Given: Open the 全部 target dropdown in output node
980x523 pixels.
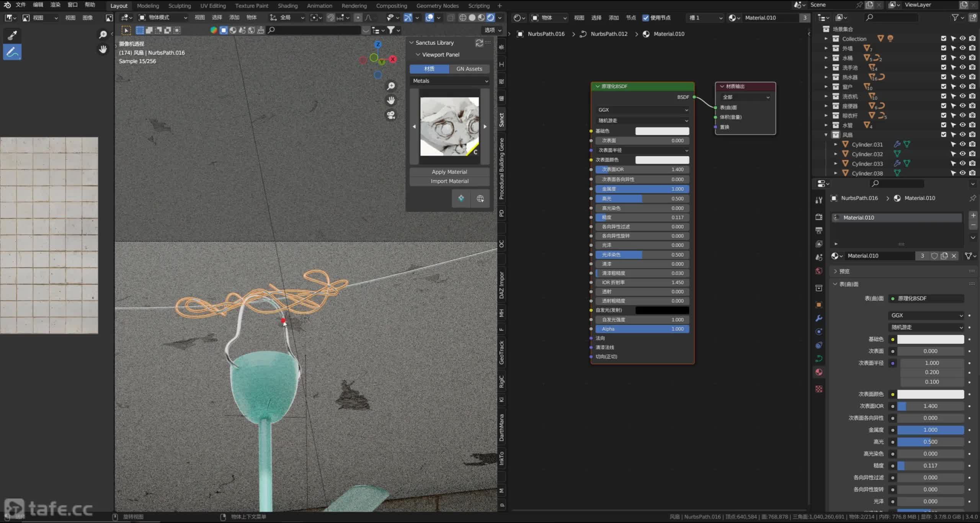Looking at the screenshot, I should click(745, 97).
